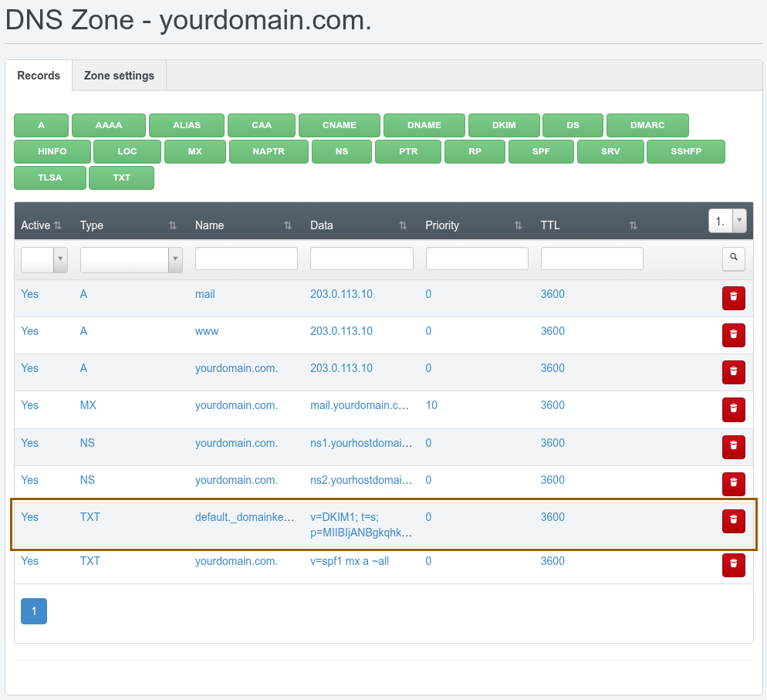This screenshot has height=700, width=767.
Task: Open the mail.yourdomain.c… MX data
Action: (360, 405)
